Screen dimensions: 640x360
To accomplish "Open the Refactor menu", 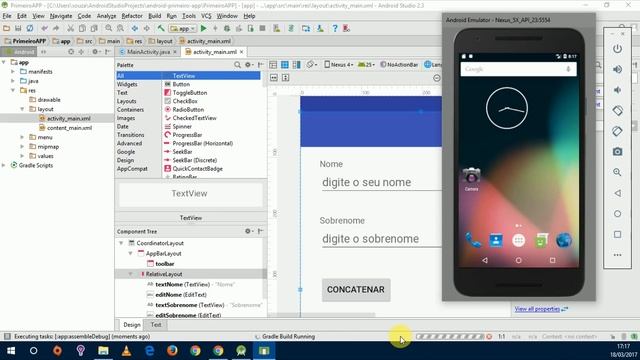I will (x=132, y=16).
